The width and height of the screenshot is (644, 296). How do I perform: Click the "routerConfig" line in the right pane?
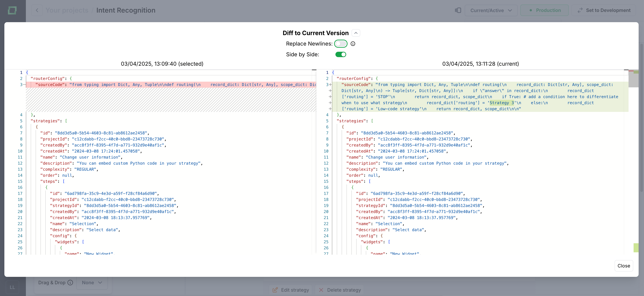point(357,78)
